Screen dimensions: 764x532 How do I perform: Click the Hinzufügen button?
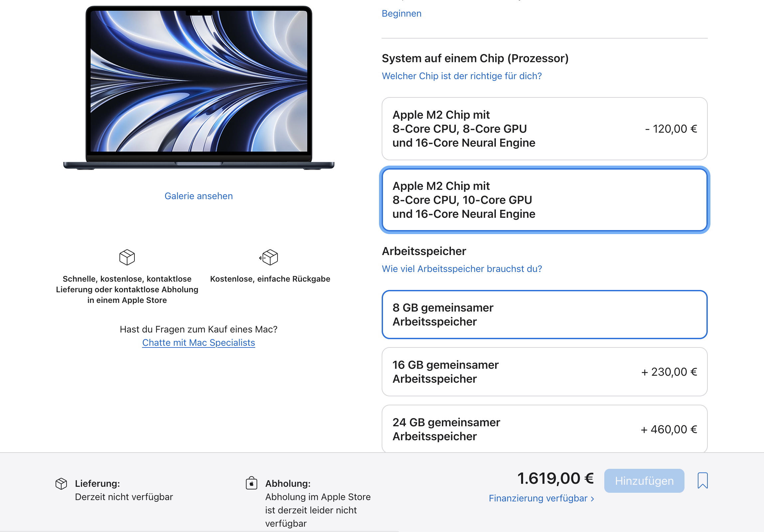pos(644,481)
